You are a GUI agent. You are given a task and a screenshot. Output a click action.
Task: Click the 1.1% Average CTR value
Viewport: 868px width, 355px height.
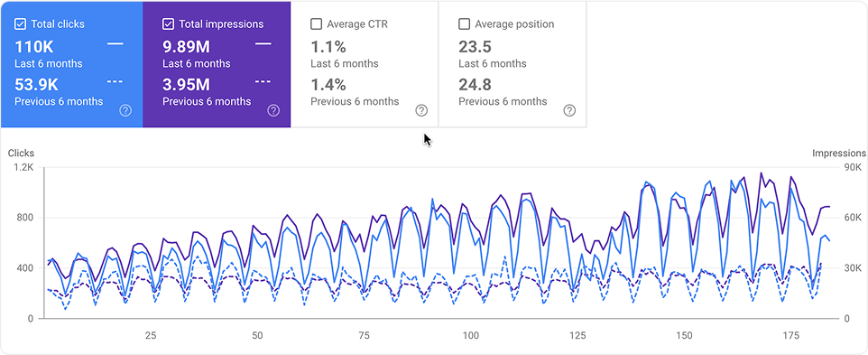coord(328,47)
